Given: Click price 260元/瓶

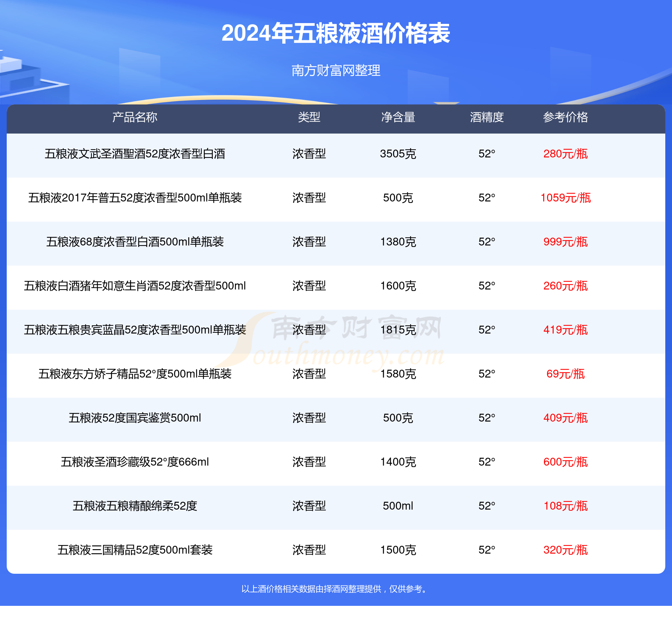Looking at the screenshot, I should [566, 286].
